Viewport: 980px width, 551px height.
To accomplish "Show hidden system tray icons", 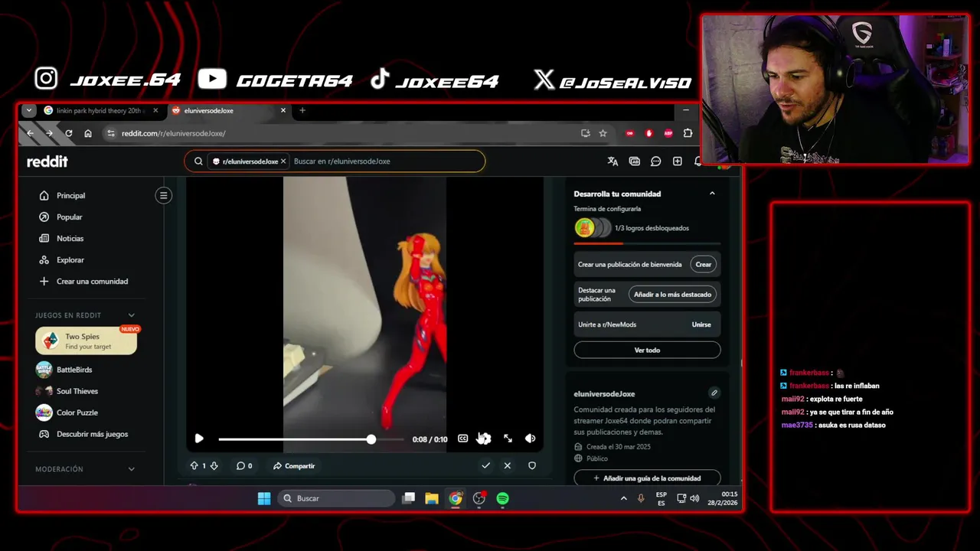I will [623, 498].
